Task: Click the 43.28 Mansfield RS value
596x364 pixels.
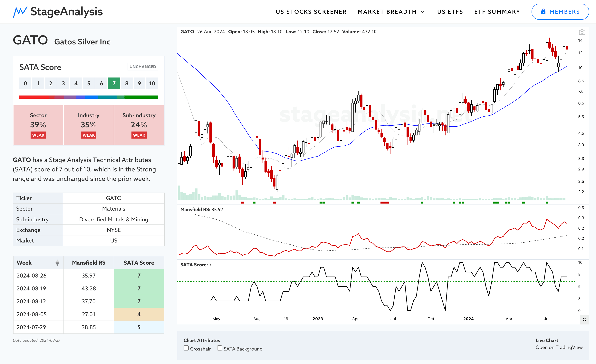Action: point(89,288)
